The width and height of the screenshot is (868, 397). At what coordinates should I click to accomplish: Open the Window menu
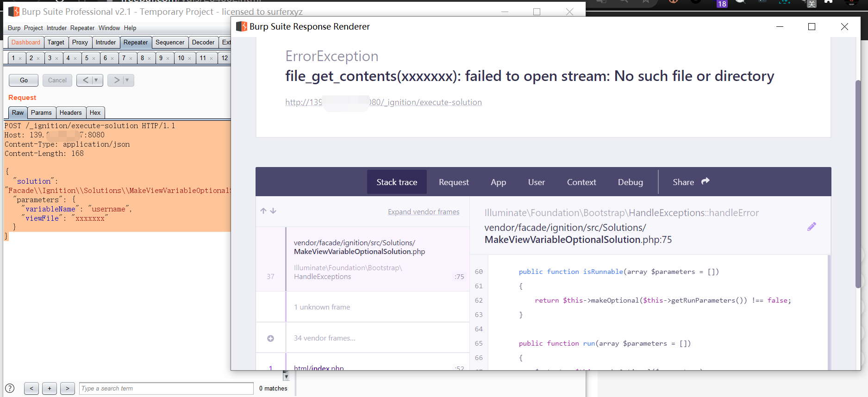109,28
